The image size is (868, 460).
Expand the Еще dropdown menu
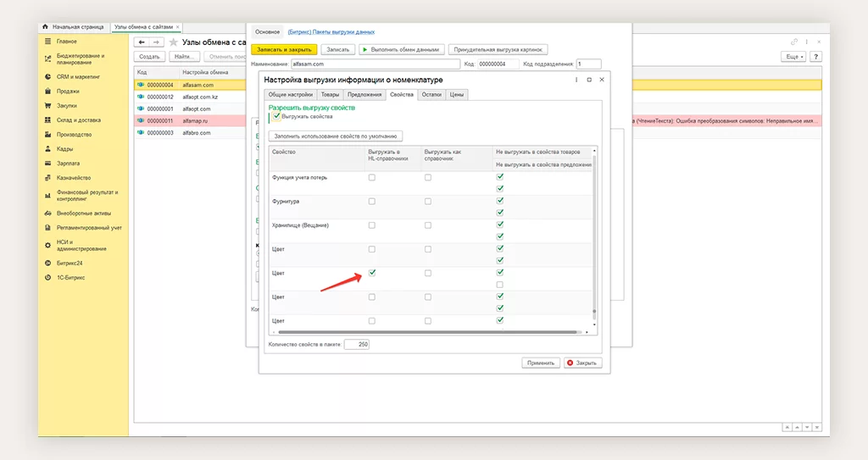tap(792, 57)
